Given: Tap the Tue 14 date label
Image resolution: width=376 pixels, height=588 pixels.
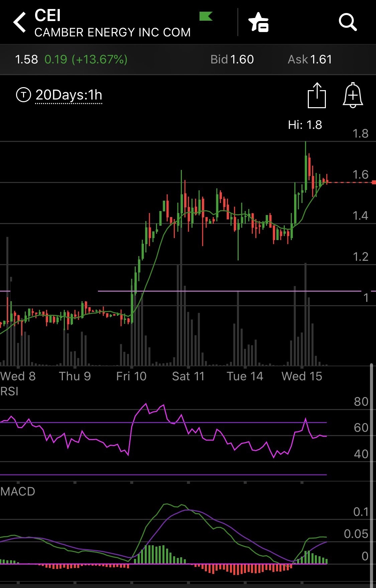Looking at the screenshot, I should point(245,376).
